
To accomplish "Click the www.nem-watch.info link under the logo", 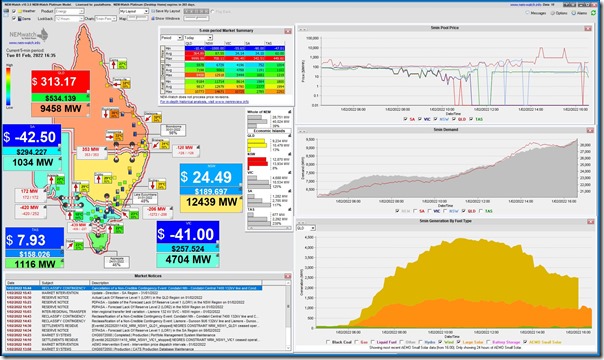I will (x=24, y=44).
